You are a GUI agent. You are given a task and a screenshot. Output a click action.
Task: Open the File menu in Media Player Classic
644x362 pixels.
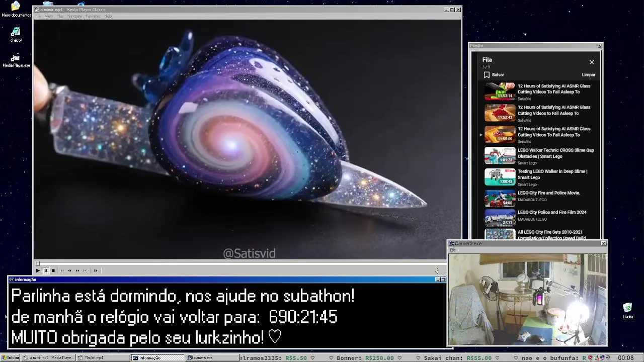click(x=38, y=16)
